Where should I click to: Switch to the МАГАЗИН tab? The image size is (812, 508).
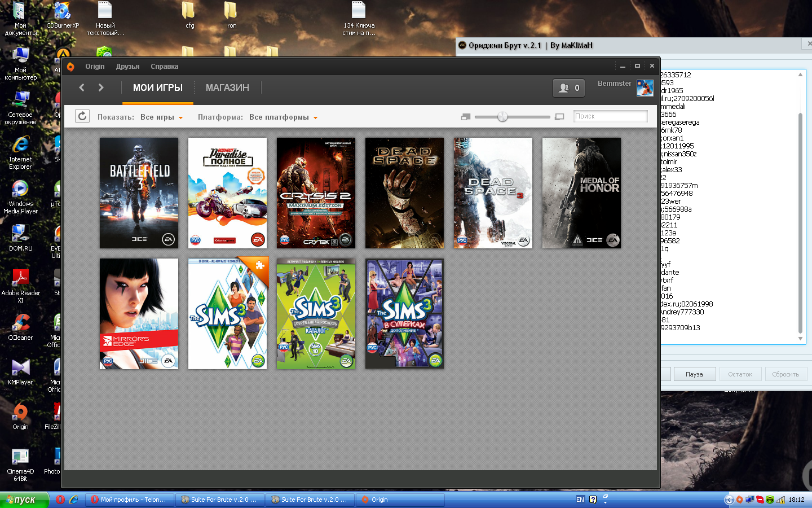[227, 88]
